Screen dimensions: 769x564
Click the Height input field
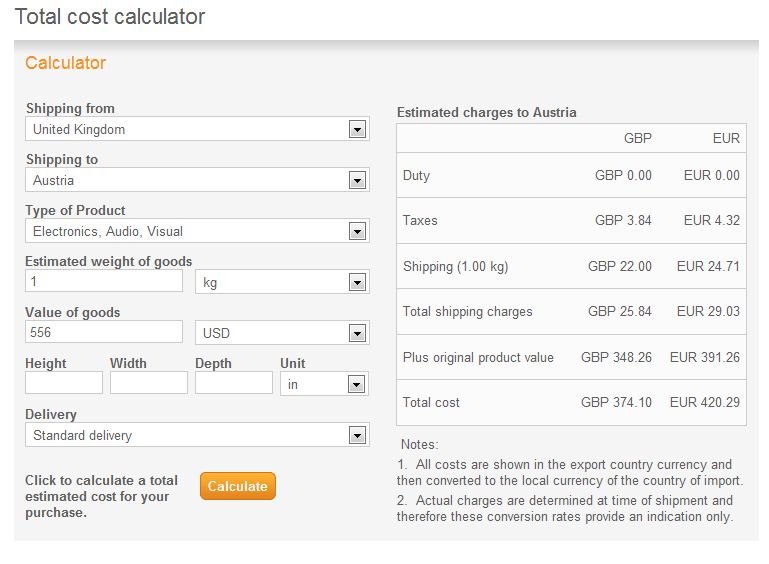click(64, 383)
